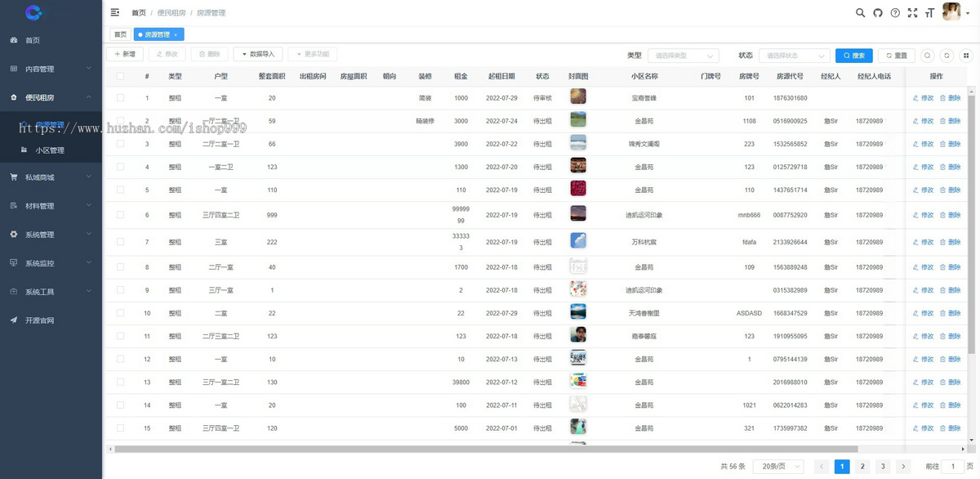The height and width of the screenshot is (479, 980).
Task: Open cover image of row 11 雍泰馨庭
Action: [578, 334]
